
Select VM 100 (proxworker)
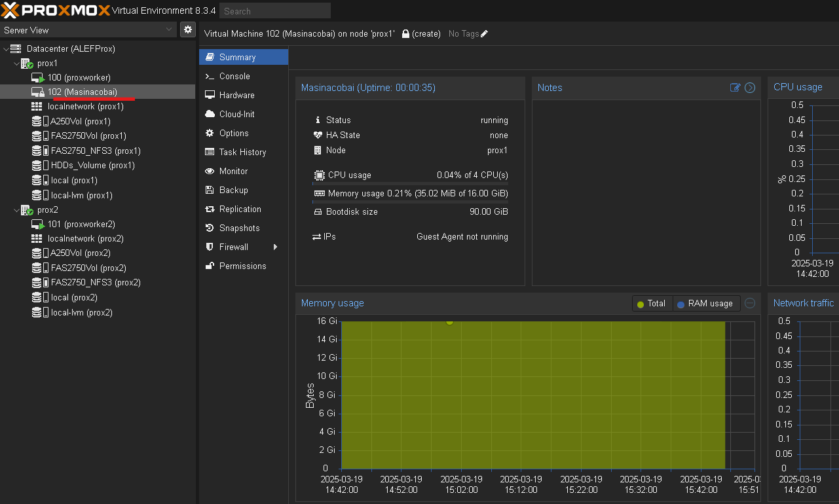click(x=79, y=78)
